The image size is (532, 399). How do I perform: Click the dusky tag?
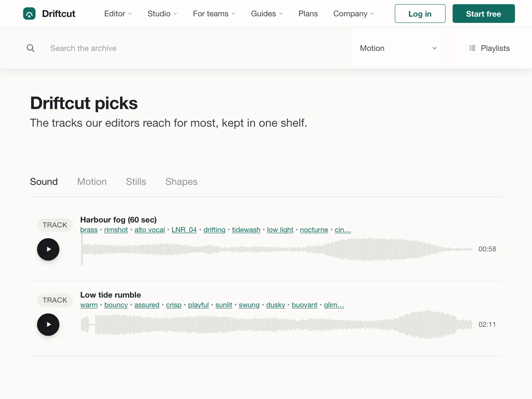[x=276, y=305]
